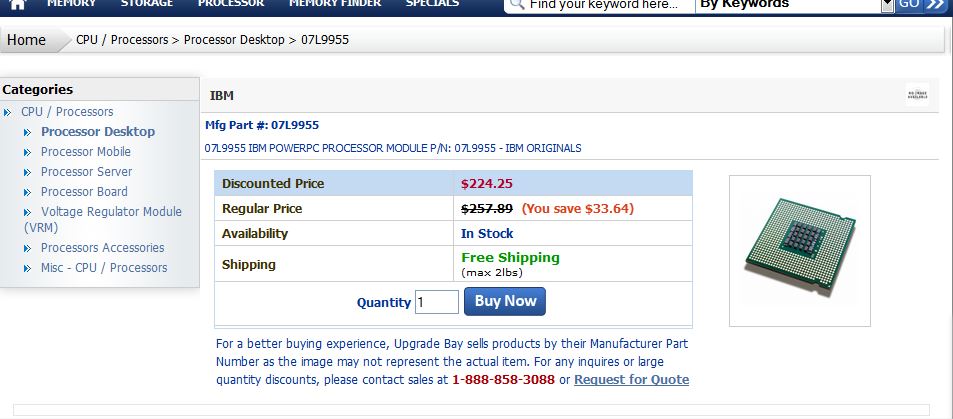953x419 pixels.
Task: Click arrow bullet beside Processor Server
Action: 28,172
